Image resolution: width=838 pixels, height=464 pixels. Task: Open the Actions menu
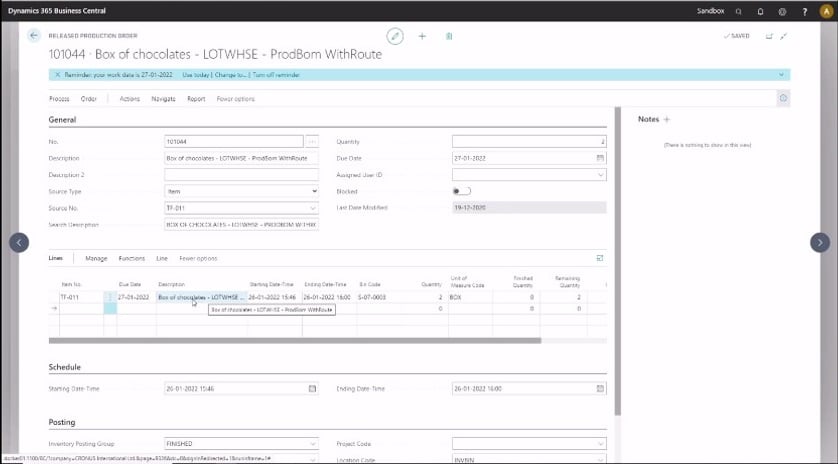(129, 99)
